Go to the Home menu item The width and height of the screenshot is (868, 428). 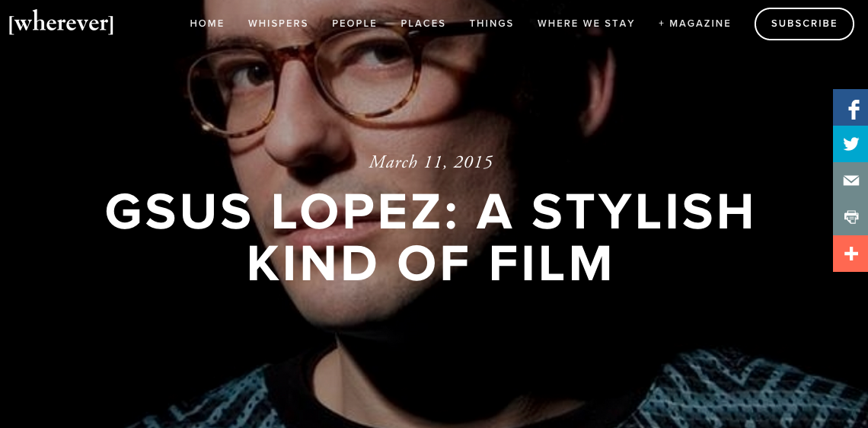point(207,24)
